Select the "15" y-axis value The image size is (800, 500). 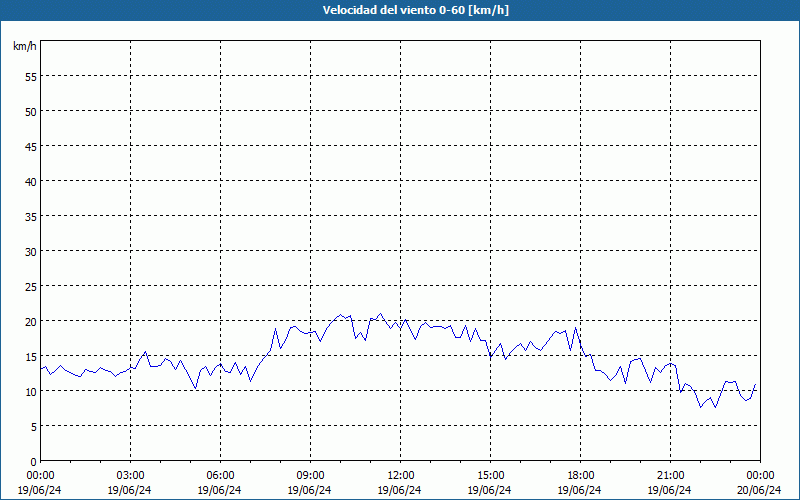[x=31, y=357]
